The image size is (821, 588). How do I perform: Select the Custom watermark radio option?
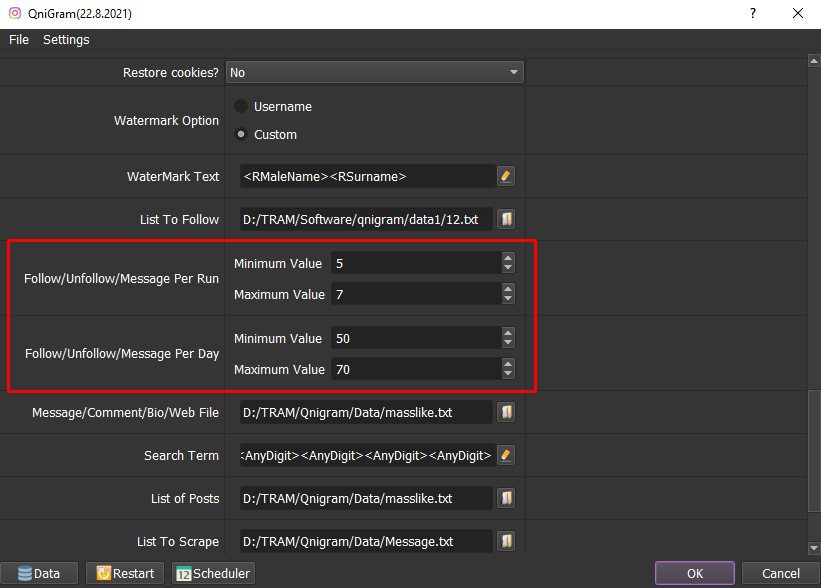[x=241, y=135]
